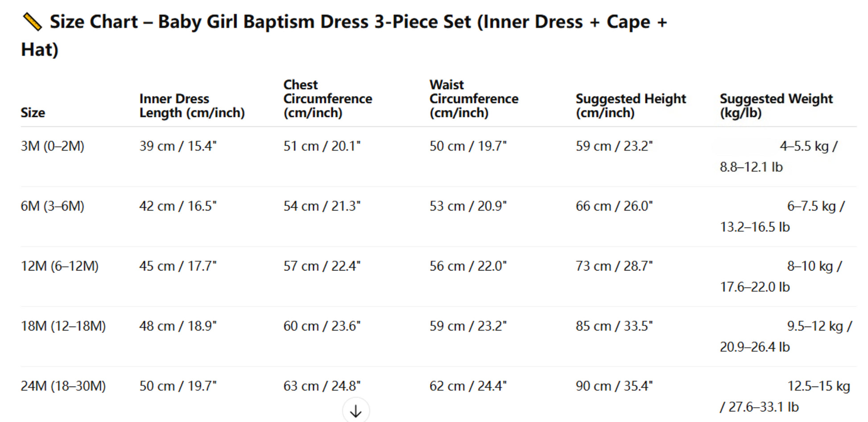The width and height of the screenshot is (868, 422).
Task: Click the Waist Circumference column header
Action: click(x=474, y=98)
